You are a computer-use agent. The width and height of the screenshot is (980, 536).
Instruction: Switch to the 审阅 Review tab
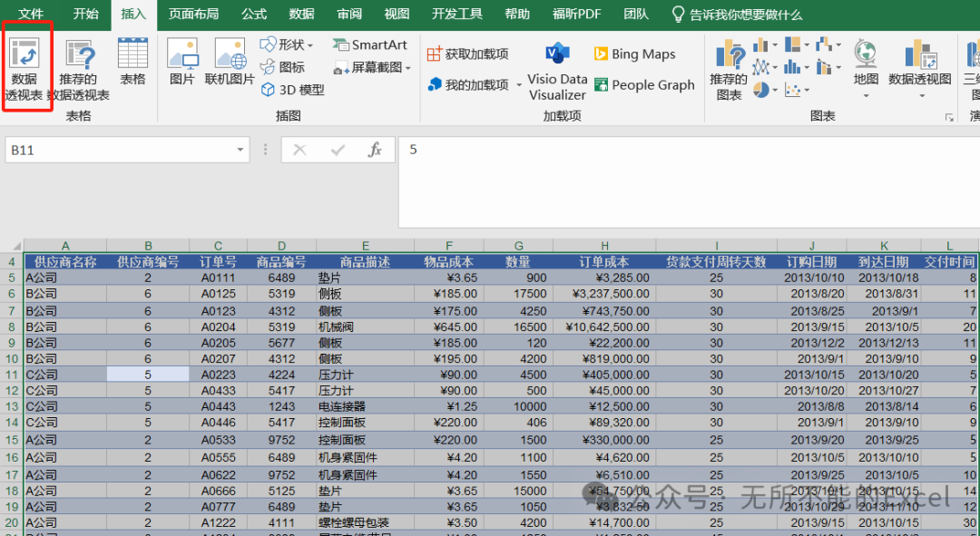[x=348, y=14]
